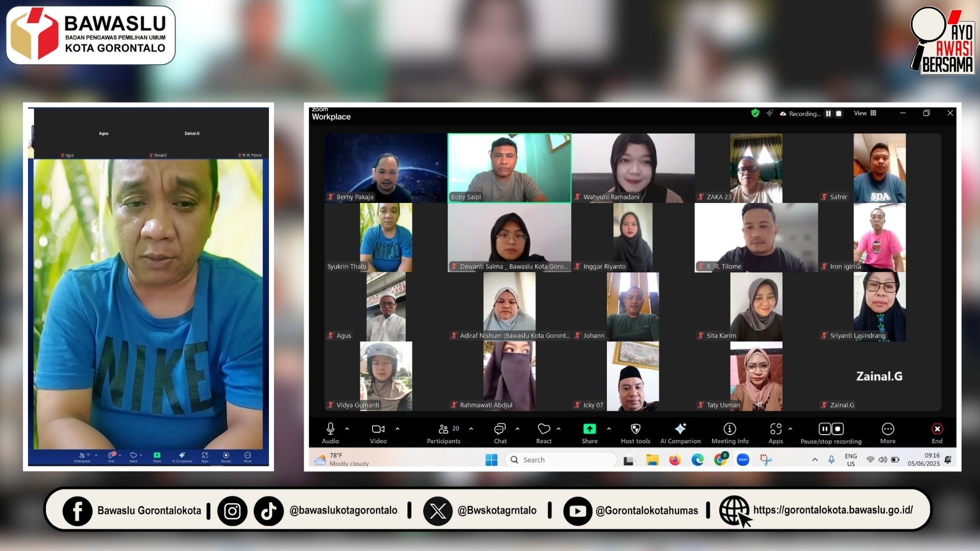Open the Chat panel in Zoom Workplace
This screenshot has height=551, width=980.
click(500, 433)
